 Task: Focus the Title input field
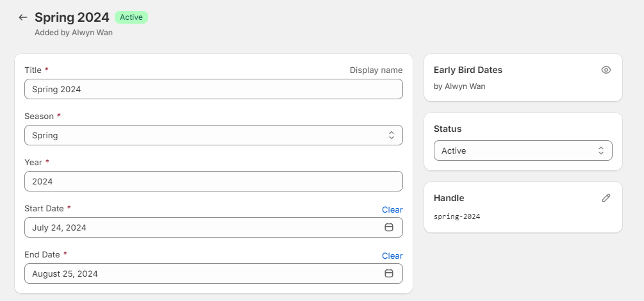click(213, 89)
